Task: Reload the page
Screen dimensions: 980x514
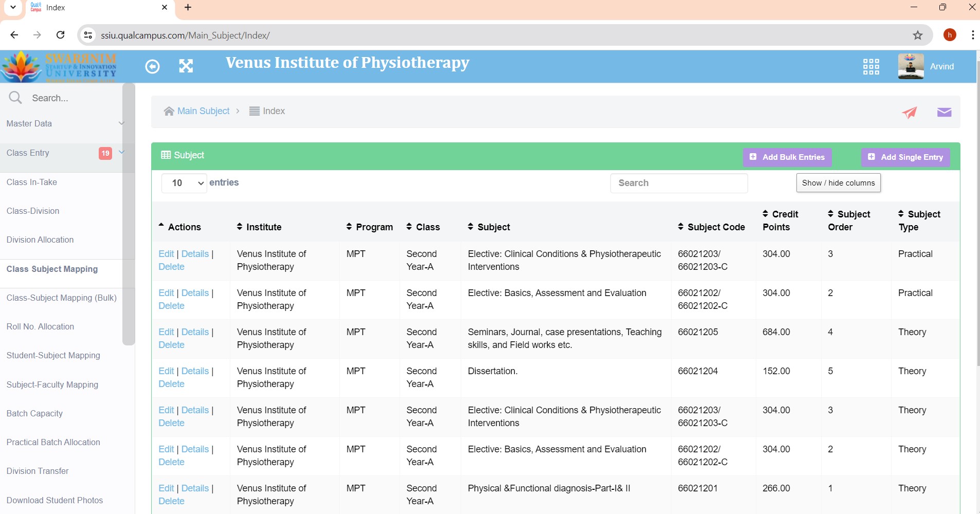Action: click(61, 35)
